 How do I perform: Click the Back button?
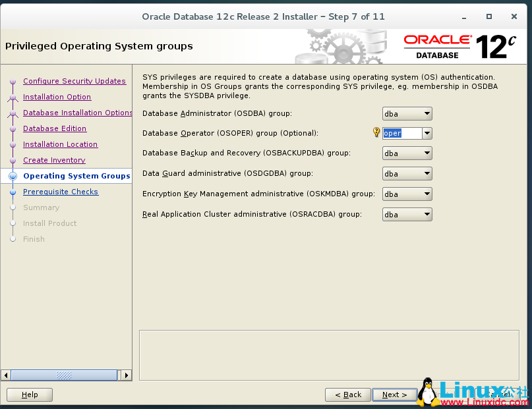coord(347,395)
